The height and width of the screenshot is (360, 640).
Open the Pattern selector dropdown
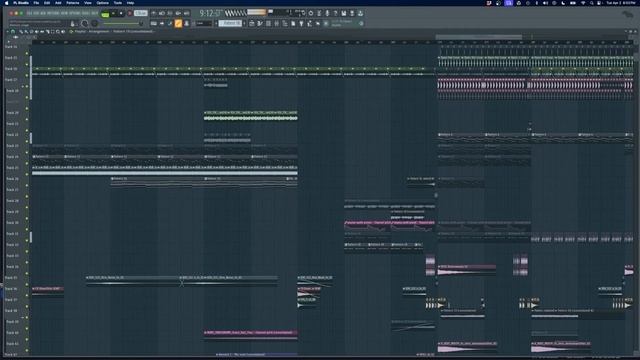click(230, 23)
